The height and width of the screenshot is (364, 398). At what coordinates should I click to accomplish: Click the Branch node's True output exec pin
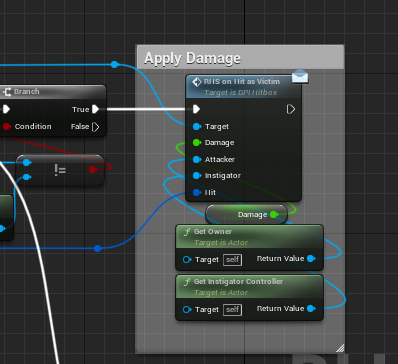click(96, 109)
